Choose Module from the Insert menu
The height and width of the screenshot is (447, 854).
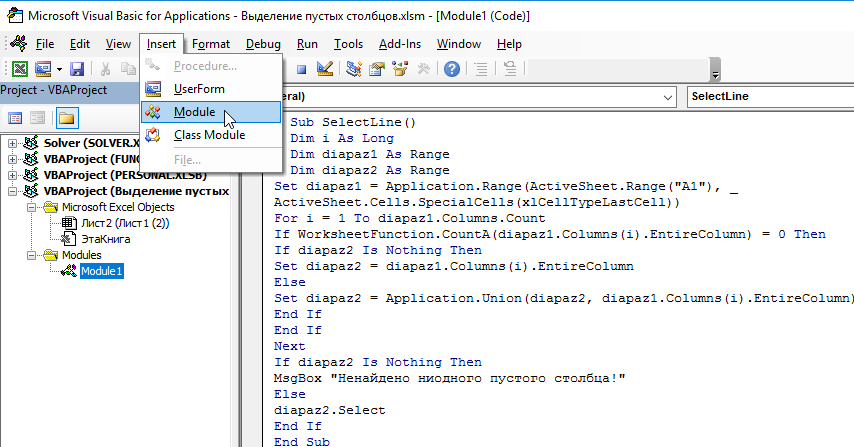click(193, 112)
